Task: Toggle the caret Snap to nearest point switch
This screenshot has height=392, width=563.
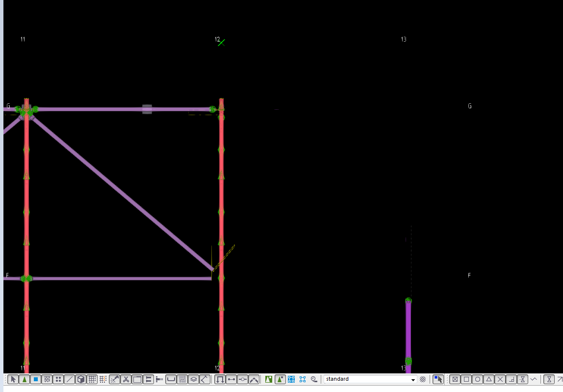Action: (534, 379)
